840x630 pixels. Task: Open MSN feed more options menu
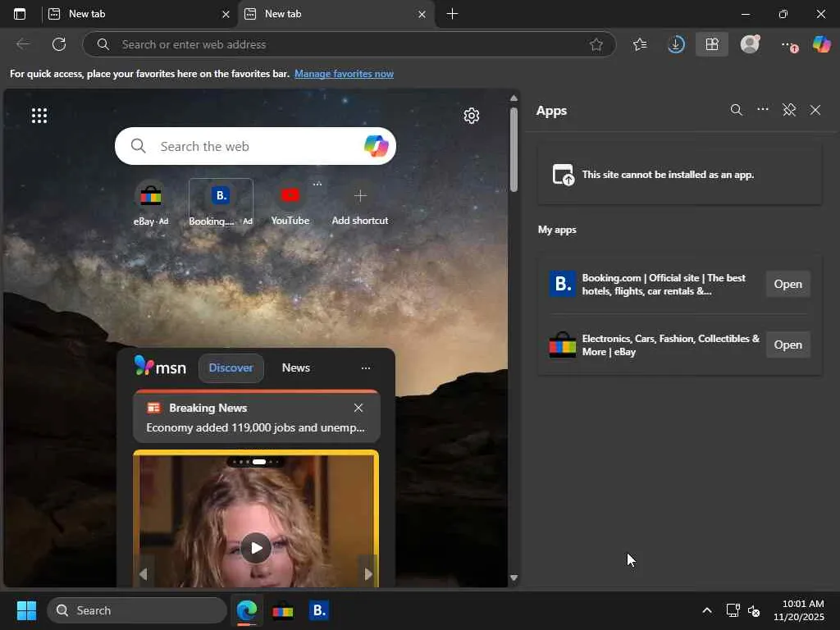pyautogui.click(x=366, y=368)
